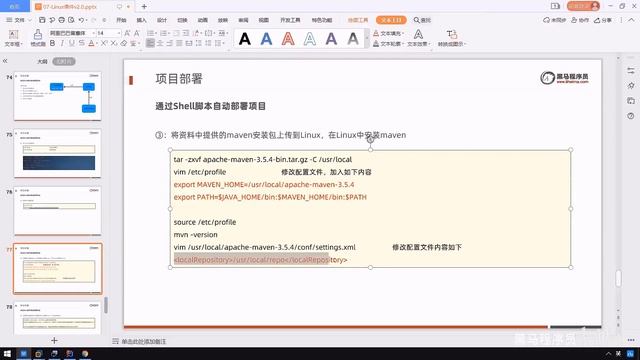Toggle Bold formatting

[x=52, y=43]
